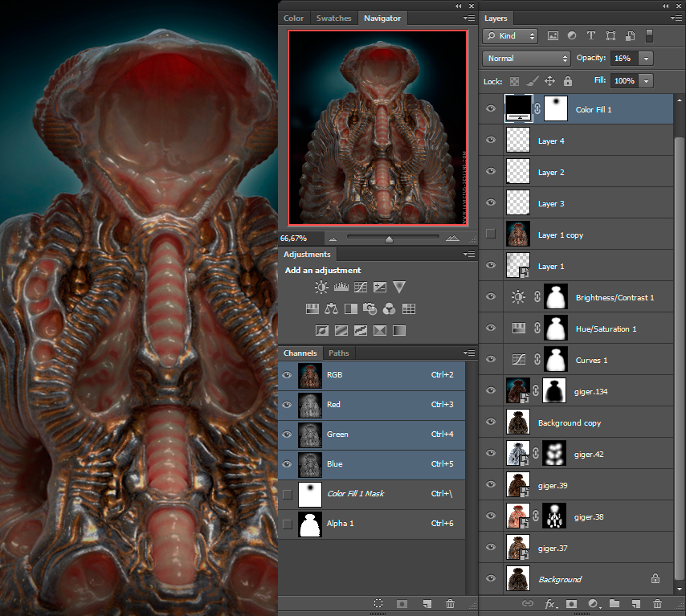The width and height of the screenshot is (686, 616).
Task: Zoom out with the small mountains button
Action: [x=333, y=239]
